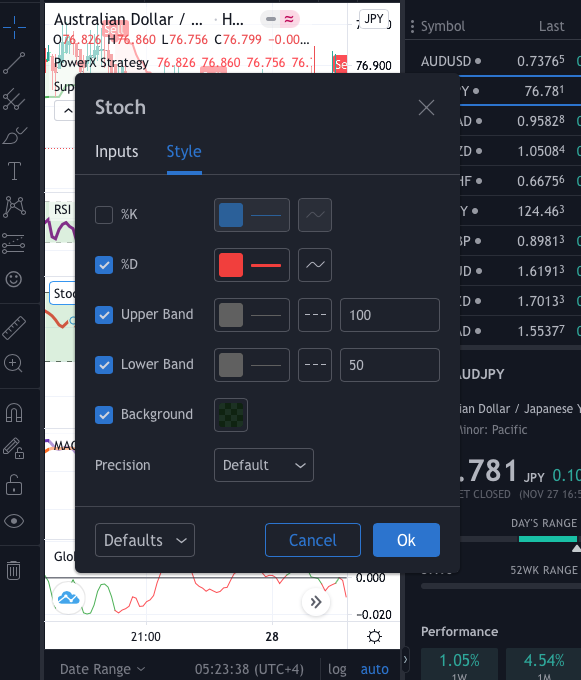Lock all drawing tools
The height and width of the screenshot is (680, 581).
pyautogui.click(x=14, y=484)
